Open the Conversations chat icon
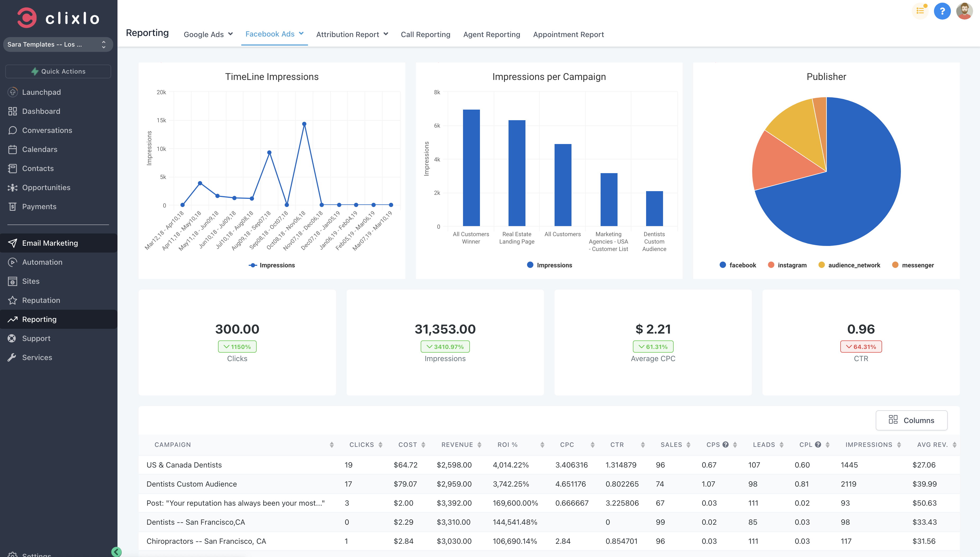This screenshot has height=557, width=980. tap(13, 131)
